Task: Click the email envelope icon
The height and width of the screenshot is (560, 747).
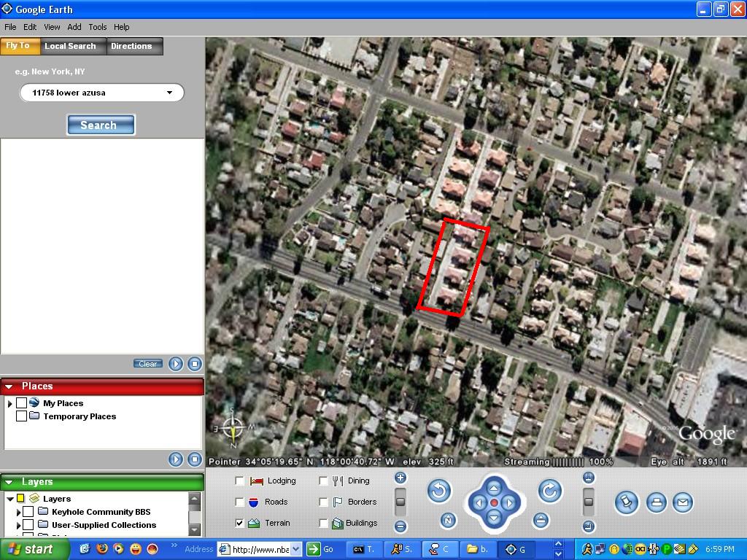Action: pos(683,502)
